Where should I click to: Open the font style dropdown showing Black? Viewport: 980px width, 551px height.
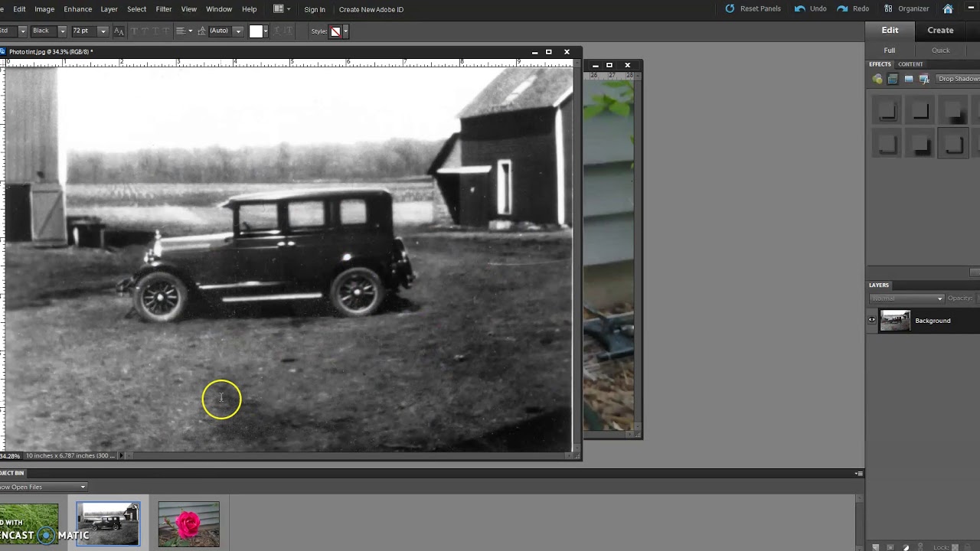[x=48, y=31]
